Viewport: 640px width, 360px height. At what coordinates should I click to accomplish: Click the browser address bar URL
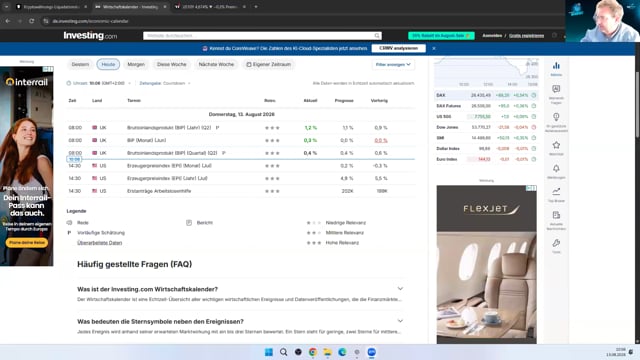(x=90, y=21)
